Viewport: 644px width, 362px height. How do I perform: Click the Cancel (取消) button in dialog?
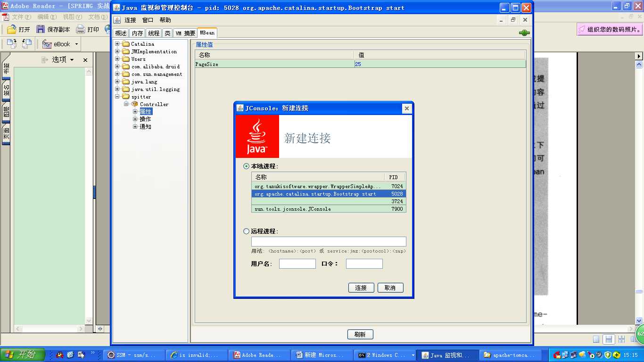tap(390, 288)
